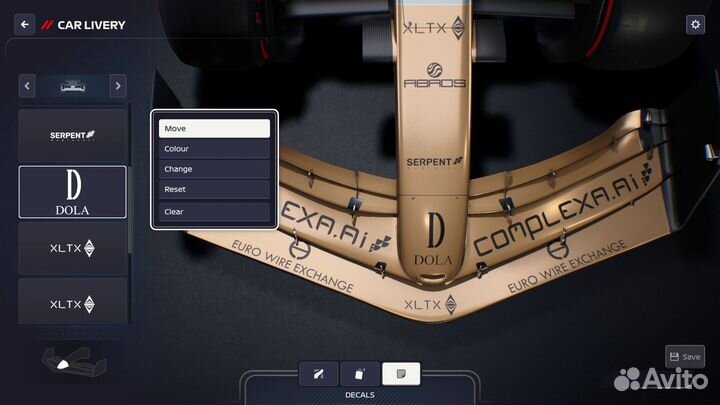
Task: Open settings with the gear icon
Action: click(695, 24)
